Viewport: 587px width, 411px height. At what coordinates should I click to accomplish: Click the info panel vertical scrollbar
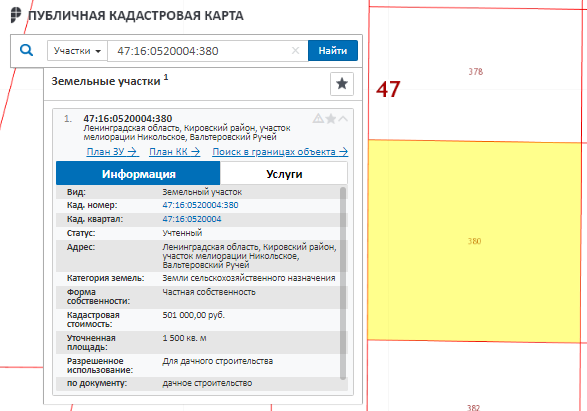(x=343, y=283)
